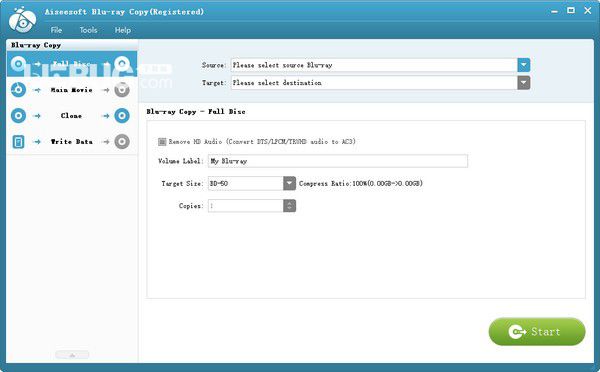
Task: Select the Write Data file icon
Action: [18, 142]
